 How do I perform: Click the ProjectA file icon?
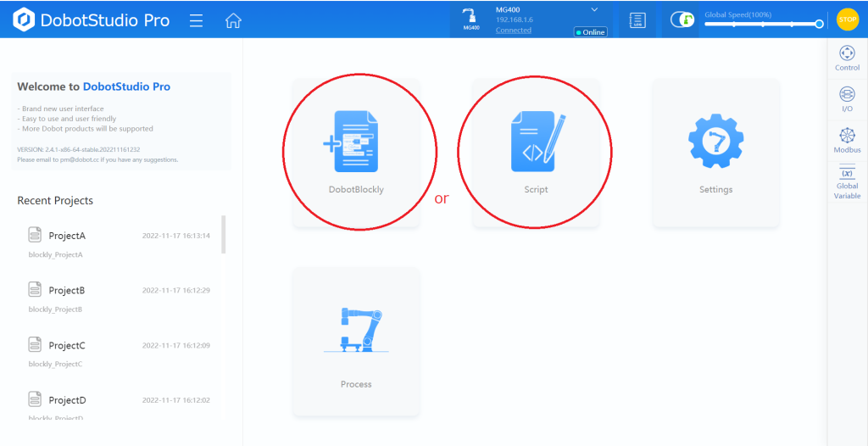[x=35, y=234]
